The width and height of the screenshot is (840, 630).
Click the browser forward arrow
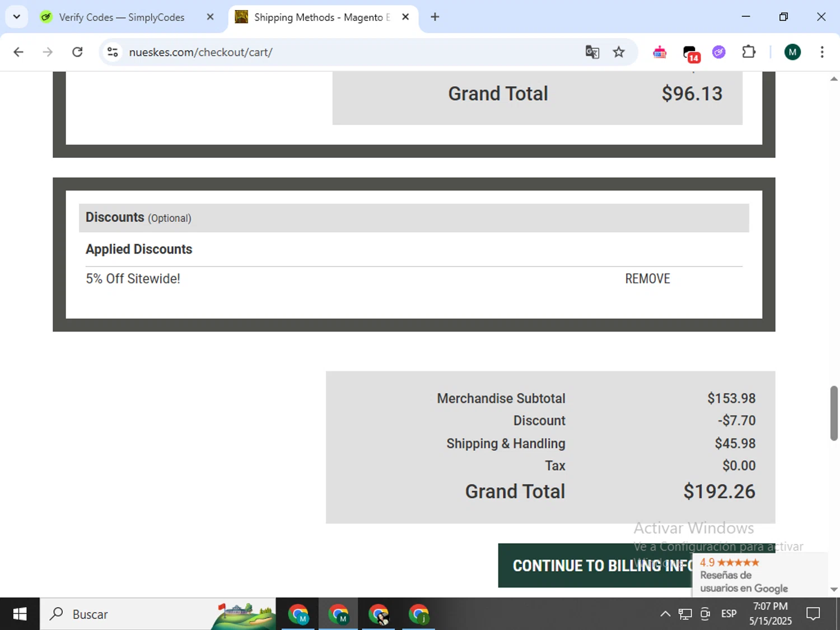coord(48,52)
